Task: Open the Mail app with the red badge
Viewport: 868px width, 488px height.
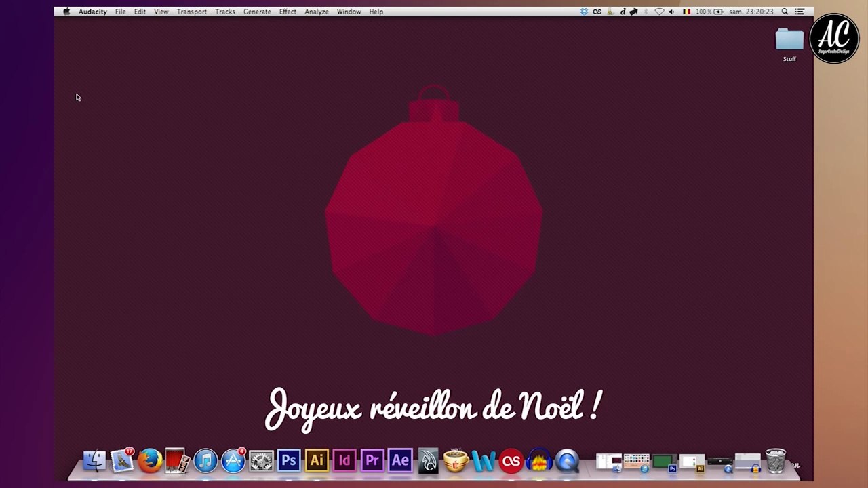Action: 123,461
